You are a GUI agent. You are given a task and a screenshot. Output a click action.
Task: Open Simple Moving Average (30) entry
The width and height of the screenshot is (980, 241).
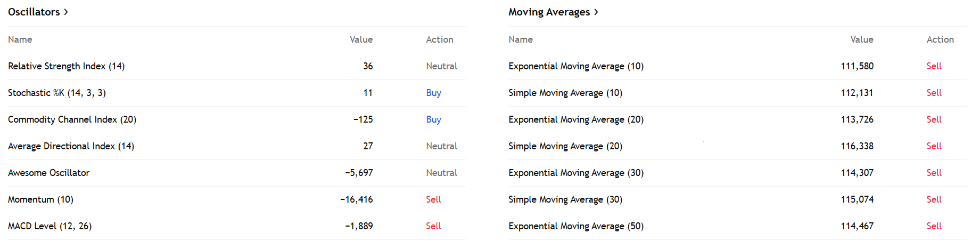click(x=565, y=199)
